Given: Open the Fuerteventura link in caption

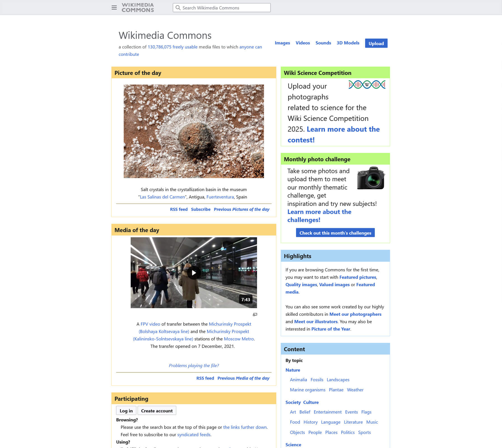Looking at the screenshot, I should [220, 197].
